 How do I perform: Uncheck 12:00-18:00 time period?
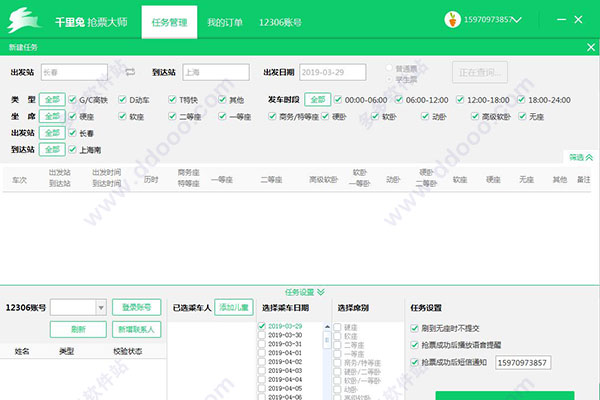460,100
